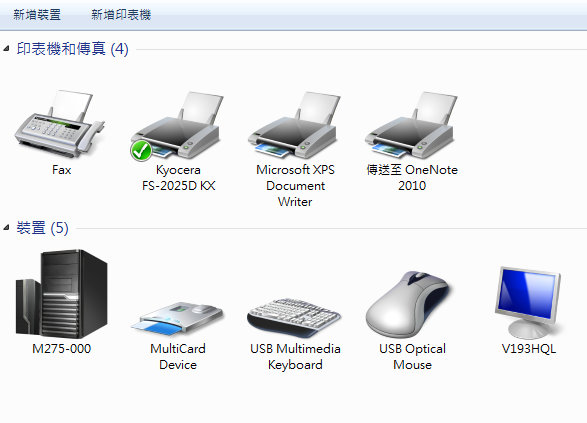This screenshot has height=423, width=587.
Task: Select the Fax device icon
Action: tap(60, 124)
